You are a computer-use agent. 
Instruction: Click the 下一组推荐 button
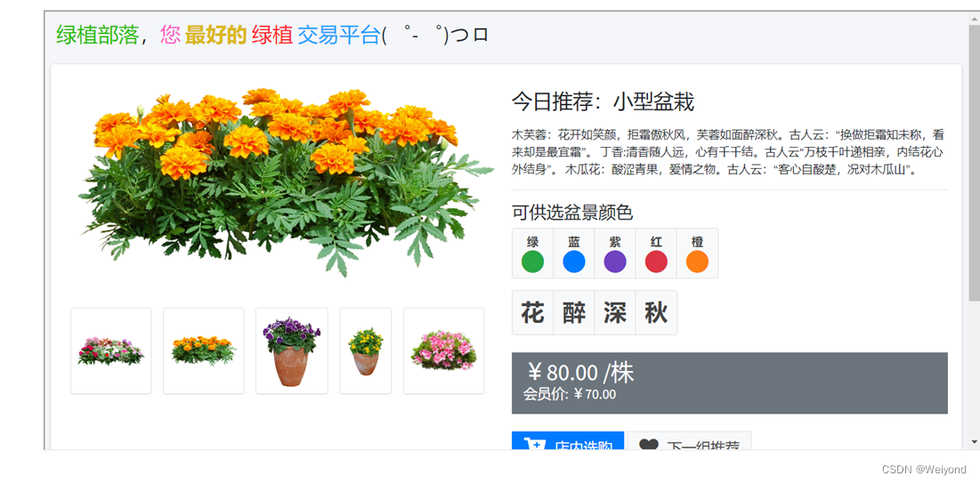(689, 441)
